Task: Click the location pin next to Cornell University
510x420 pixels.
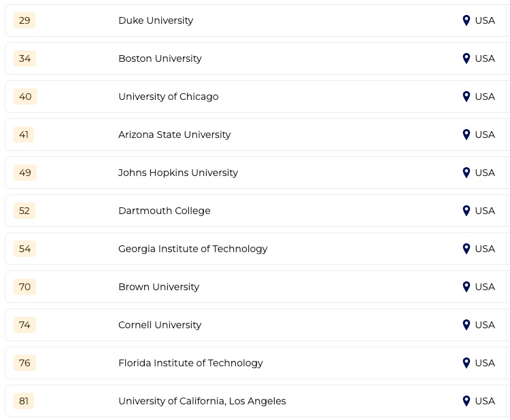Action: (x=466, y=325)
